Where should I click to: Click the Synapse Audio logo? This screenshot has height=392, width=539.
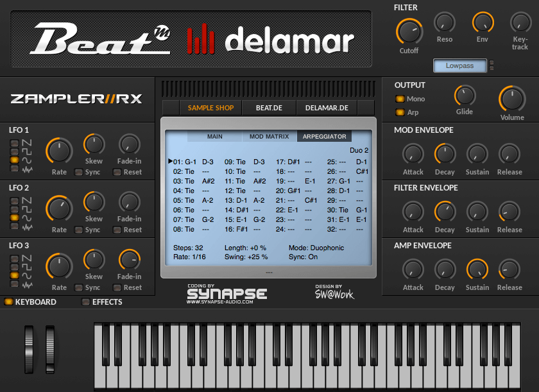(227, 294)
